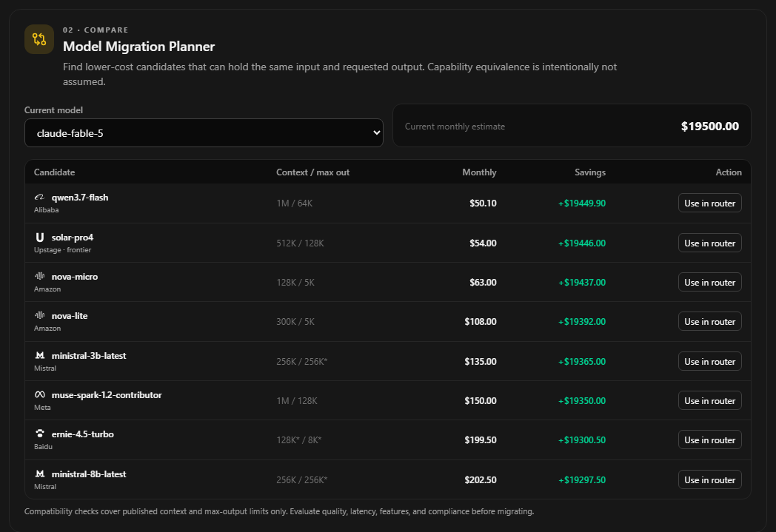Open the Current model dropdown

pos(204,133)
